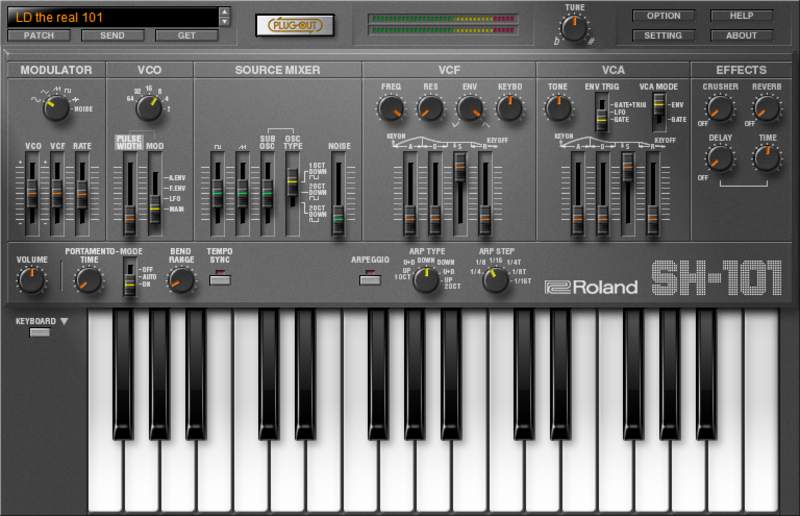Click the ARP STEP selector knob
This screenshot has width=800, height=516.
(x=495, y=280)
